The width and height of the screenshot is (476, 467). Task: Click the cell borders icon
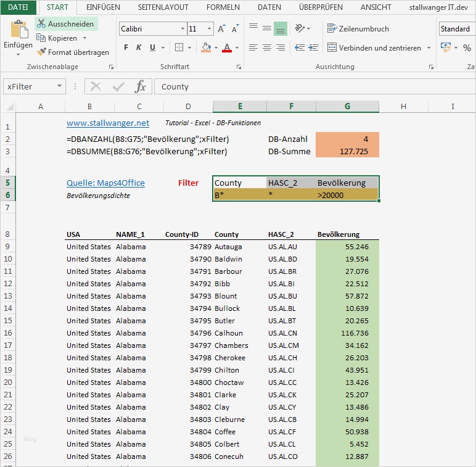pos(179,48)
